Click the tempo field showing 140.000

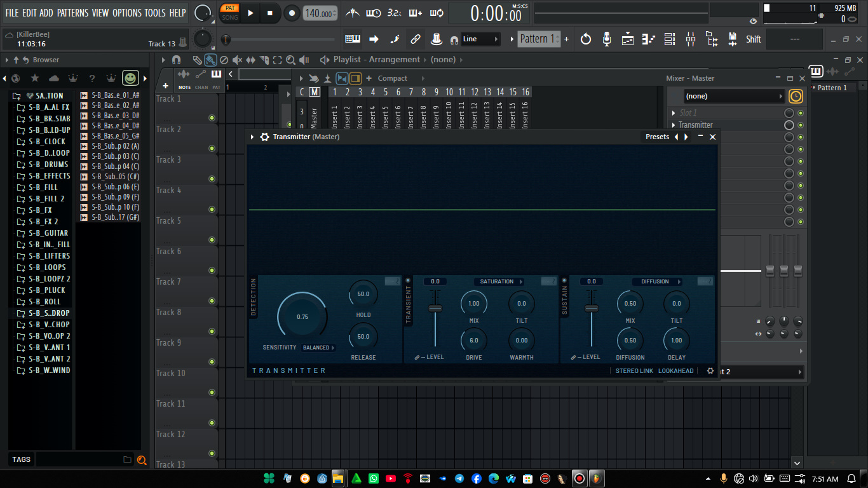tap(320, 13)
